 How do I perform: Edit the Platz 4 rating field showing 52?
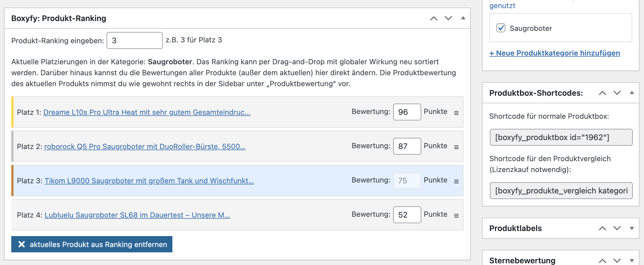(x=407, y=215)
